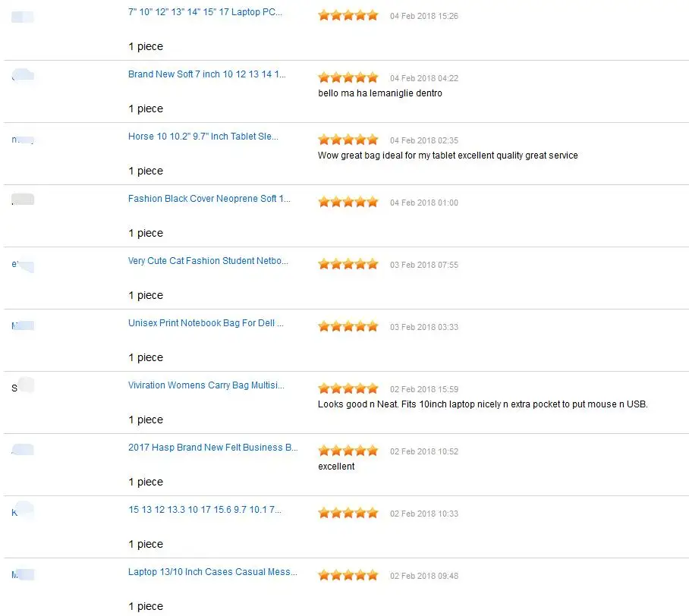This screenshot has height=616, width=689.
Task: Open '15 13 12 13.3 10 17 15.6' product link
Action: tap(205, 510)
